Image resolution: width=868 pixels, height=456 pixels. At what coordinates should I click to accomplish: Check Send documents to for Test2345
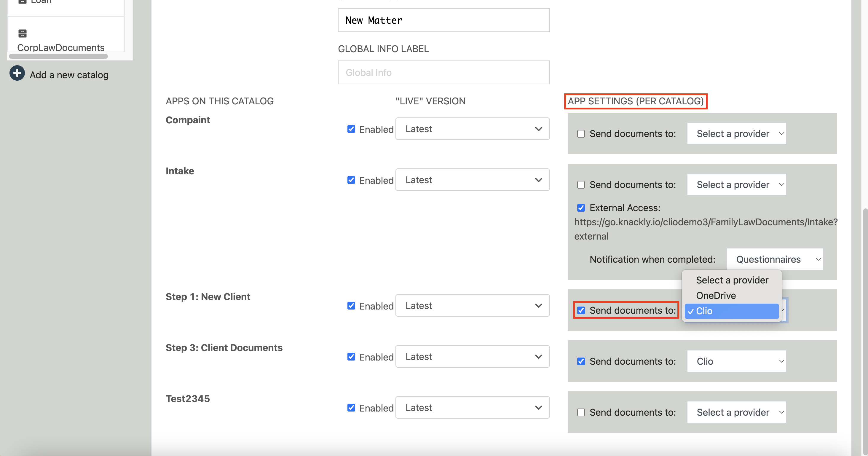pos(581,412)
